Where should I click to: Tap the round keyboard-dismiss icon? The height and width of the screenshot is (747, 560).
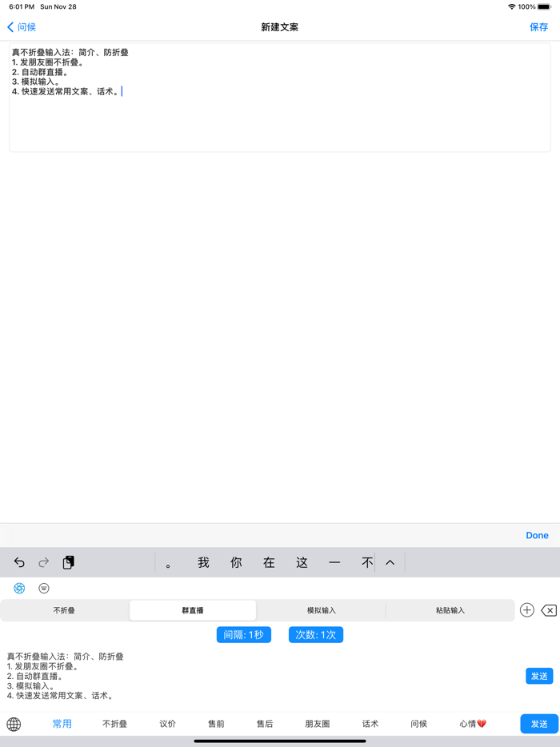[x=44, y=589]
